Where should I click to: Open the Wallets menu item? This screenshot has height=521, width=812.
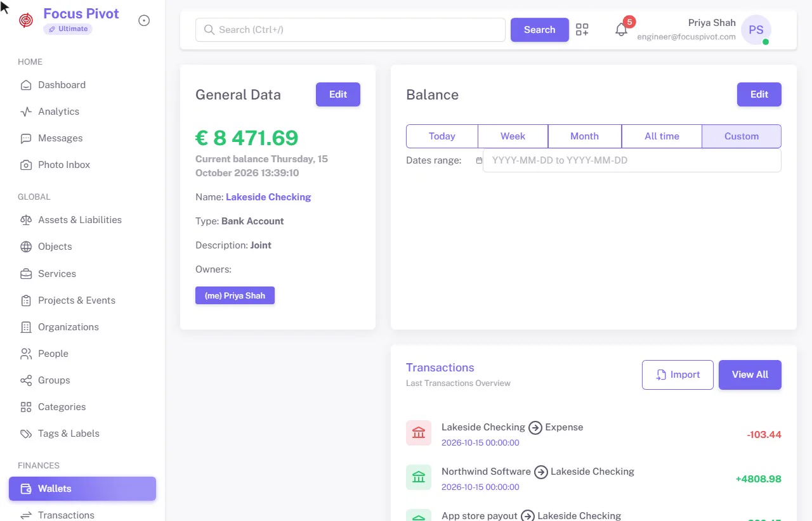click(x=82, y=489)
